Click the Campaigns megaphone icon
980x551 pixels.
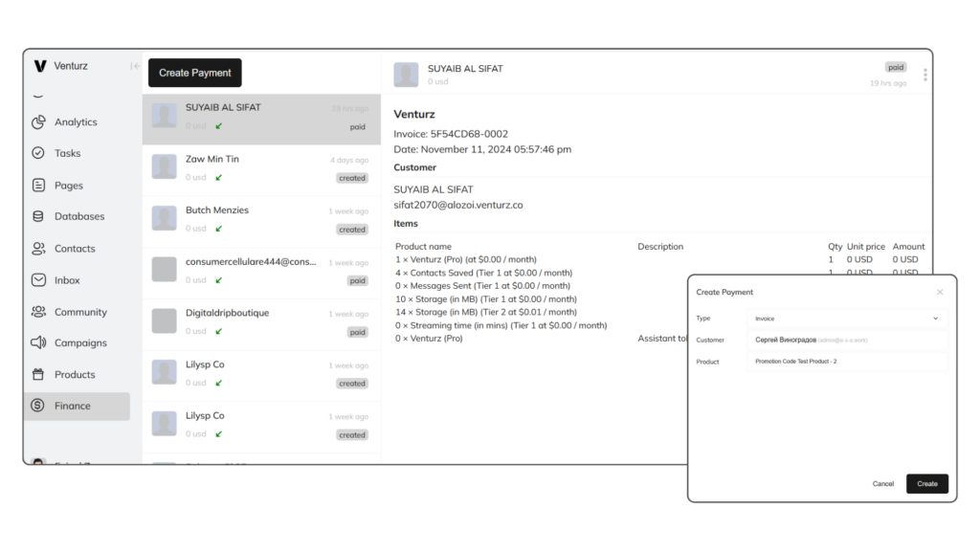click(x=38, y=342)
